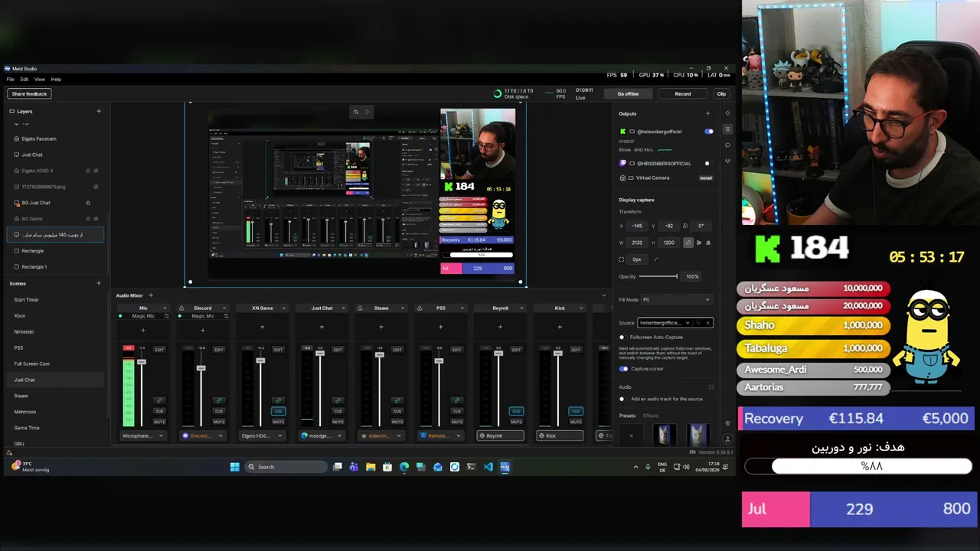980x551 pixels.
Task: Open Visual Studio Code from the taskbar
Action: point(488,467)
